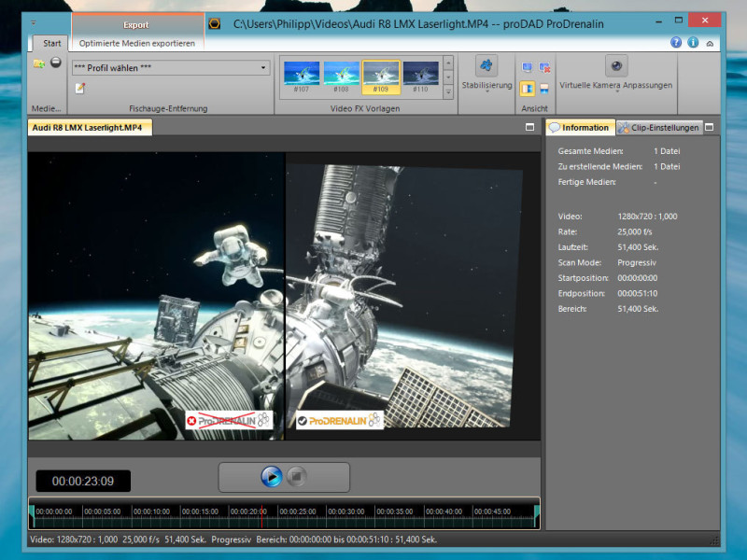The image size is (747, 560).
Task: Maximize the Information side panel
Action: pos(709,127)
